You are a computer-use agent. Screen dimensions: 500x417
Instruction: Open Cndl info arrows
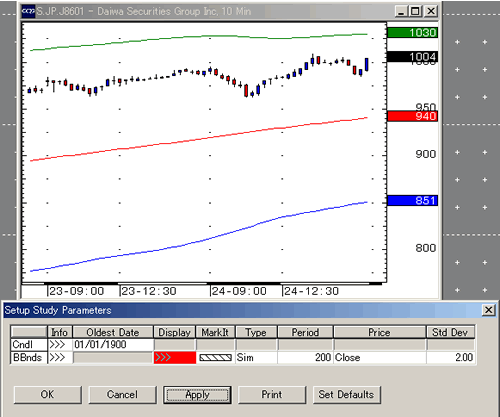[x=57, y=344]
